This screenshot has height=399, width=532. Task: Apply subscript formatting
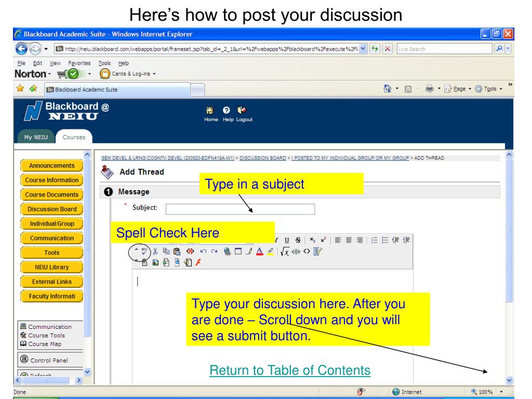click(x=312, y=240)
